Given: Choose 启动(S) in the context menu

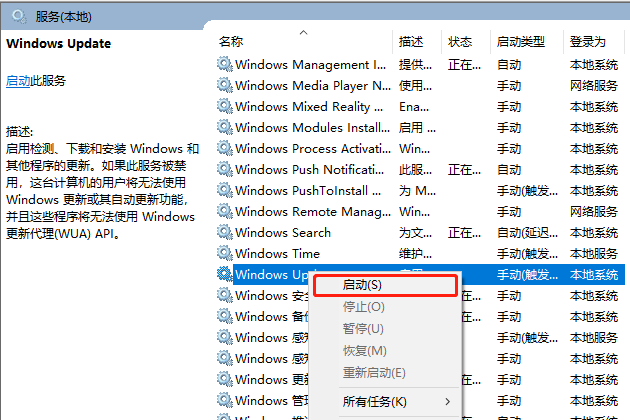Looking at the screenshot, I should [385, 285].
